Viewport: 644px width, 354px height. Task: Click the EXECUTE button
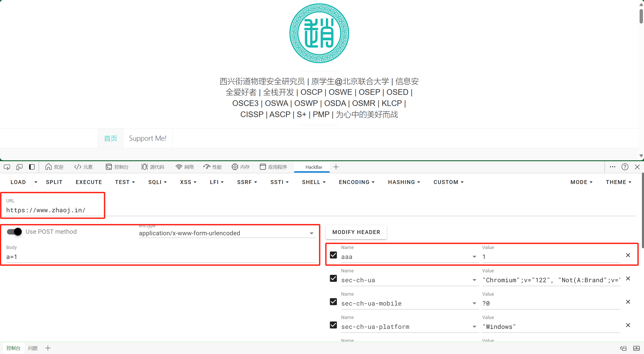pos(89,182)
